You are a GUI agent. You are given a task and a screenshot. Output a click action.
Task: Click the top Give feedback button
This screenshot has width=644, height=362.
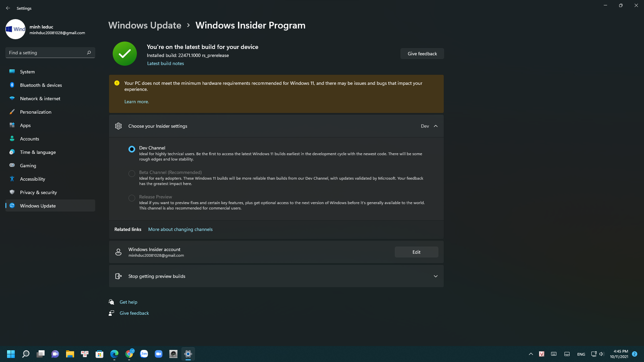point(422,54)
